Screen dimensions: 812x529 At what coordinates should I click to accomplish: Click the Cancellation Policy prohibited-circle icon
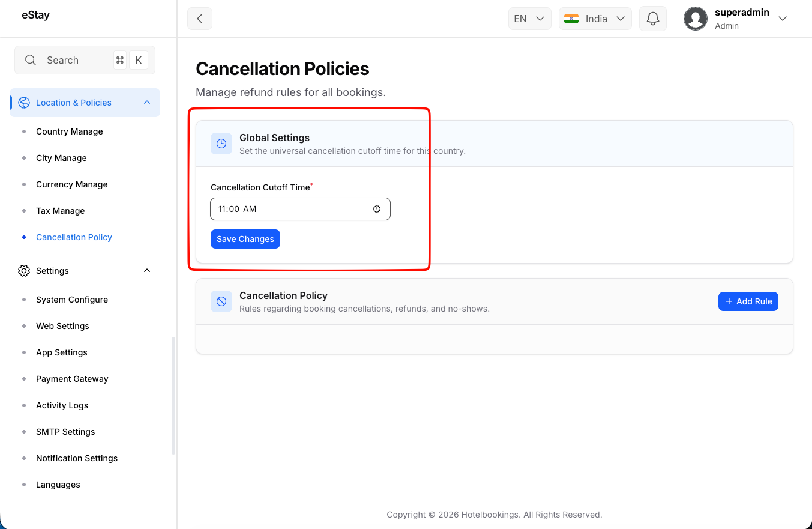click(221, 301)
